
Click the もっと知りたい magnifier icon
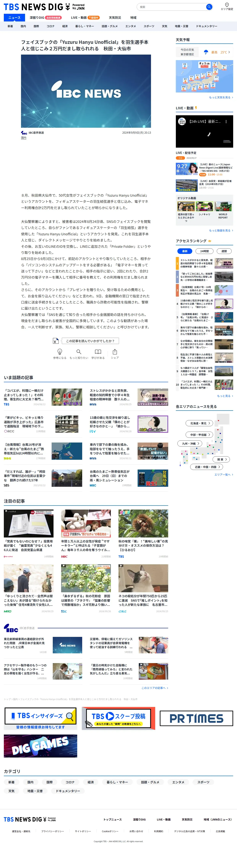coord(79,351)
